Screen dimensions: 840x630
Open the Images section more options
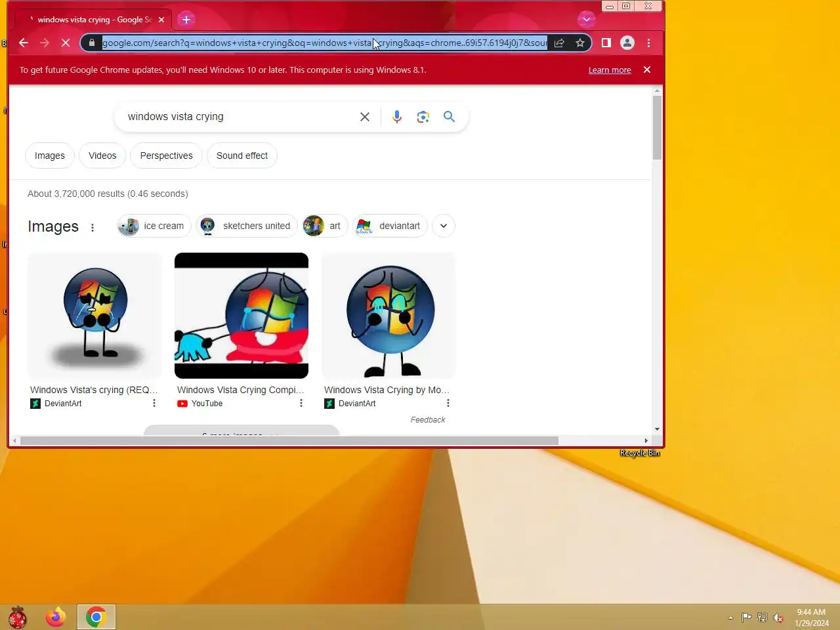click(x=93, y=227)
